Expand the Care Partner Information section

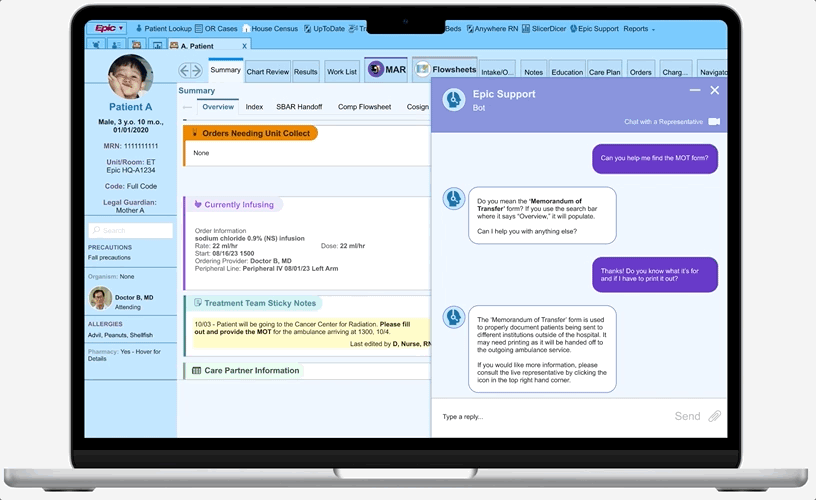251,370
